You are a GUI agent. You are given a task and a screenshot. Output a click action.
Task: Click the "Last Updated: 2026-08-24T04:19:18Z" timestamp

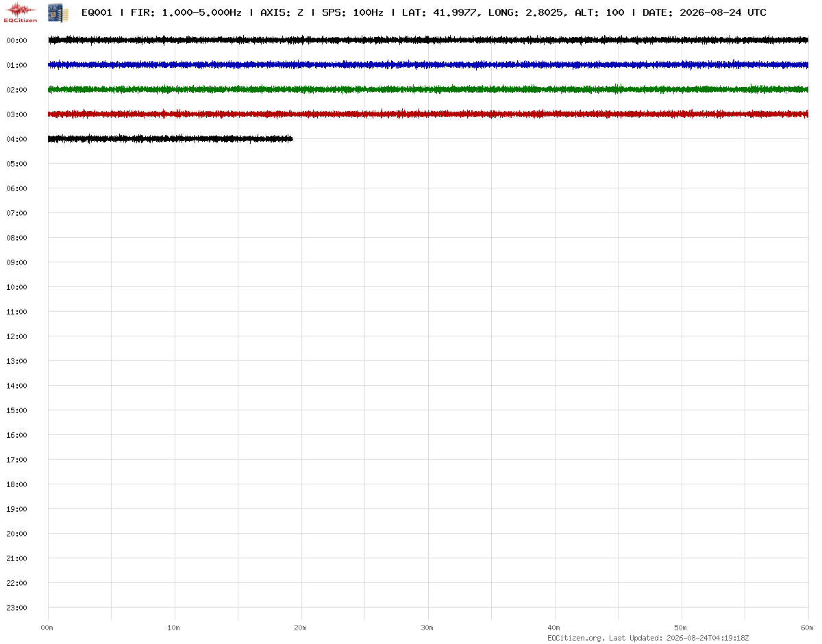pyautogui.click(x=680, y=638)
